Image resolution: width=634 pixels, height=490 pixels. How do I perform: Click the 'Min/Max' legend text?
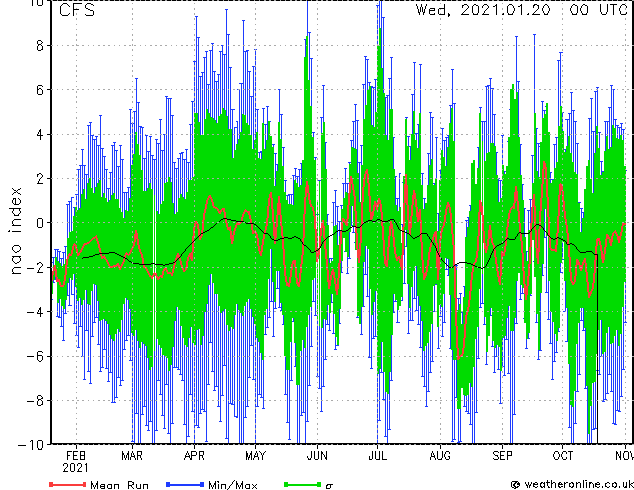point(233,485)
